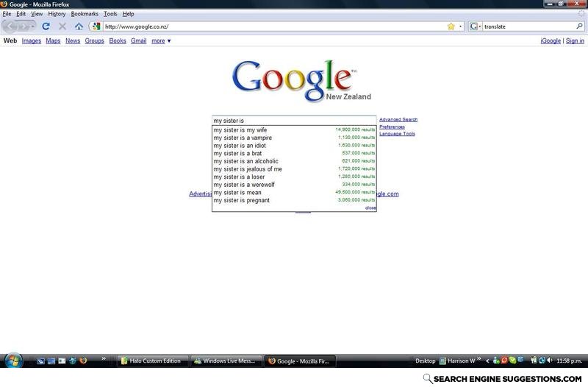Click the taskbar clock showing 11:58 p.m.
The width and height of the screenshot is (588, 387).
[569, 361]
